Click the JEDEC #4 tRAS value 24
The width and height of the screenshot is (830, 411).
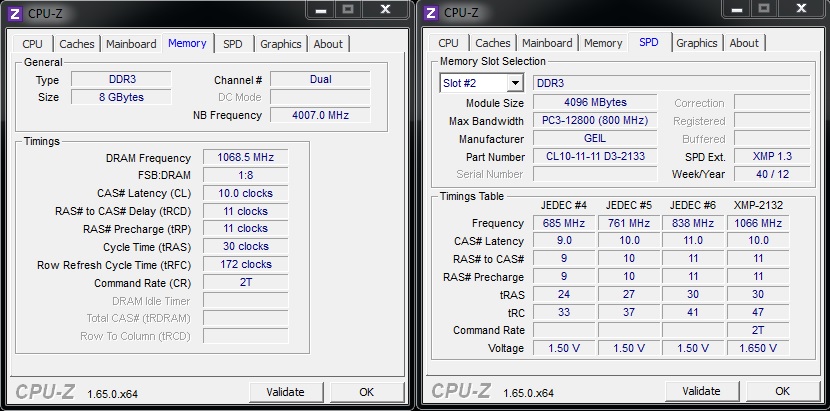click(564, 294)
